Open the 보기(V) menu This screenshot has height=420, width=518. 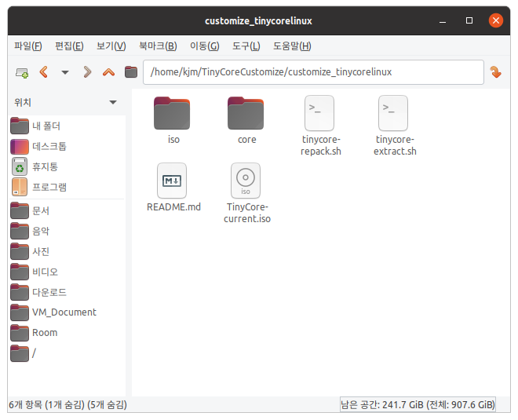click(x=111, y=46)
